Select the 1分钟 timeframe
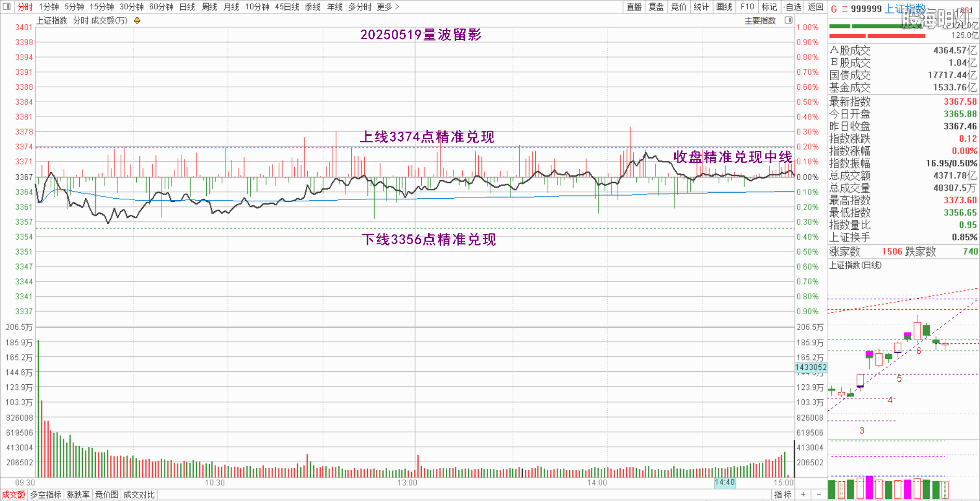This screenshot has width=980, height=501. (49, 7)
